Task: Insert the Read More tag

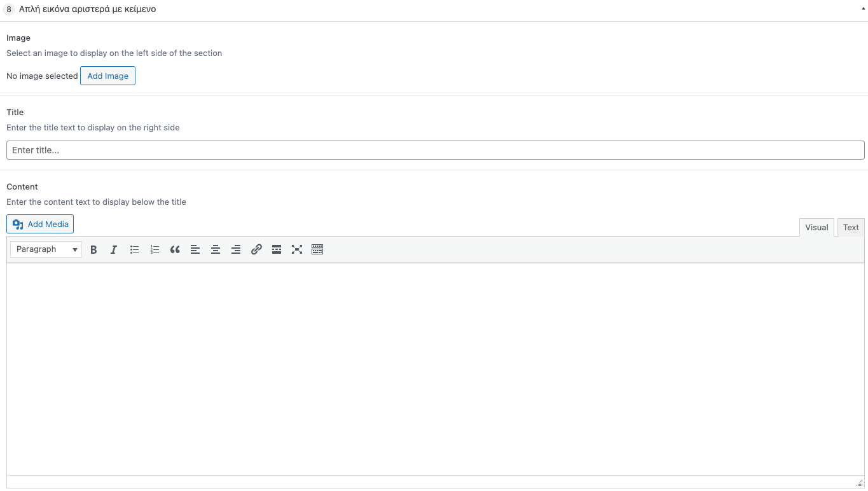Action: tap(277, 249)
